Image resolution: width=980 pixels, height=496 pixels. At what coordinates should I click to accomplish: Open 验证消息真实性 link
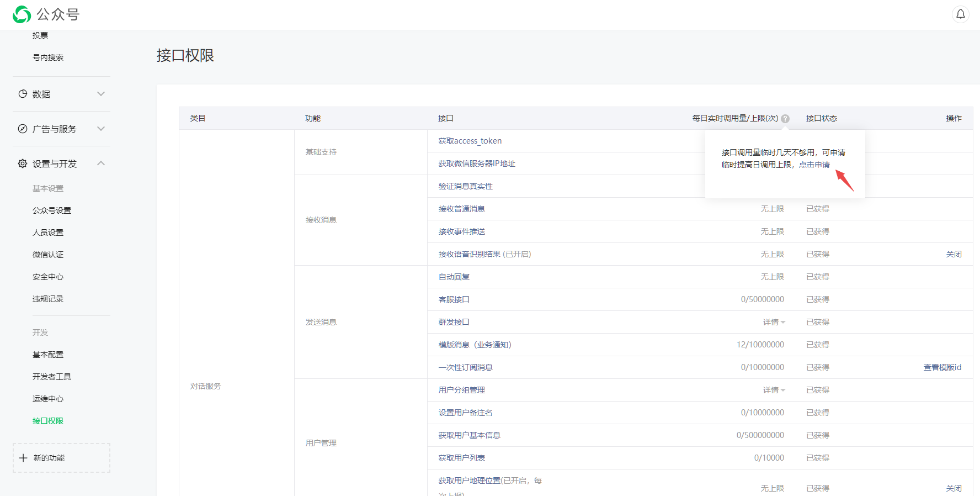(466, 186)
